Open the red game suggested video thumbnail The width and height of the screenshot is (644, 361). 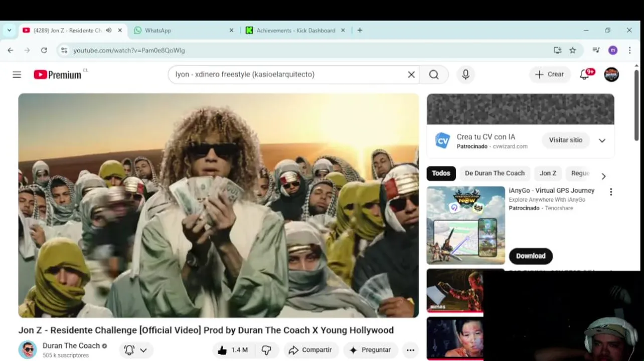coord(455,291)
